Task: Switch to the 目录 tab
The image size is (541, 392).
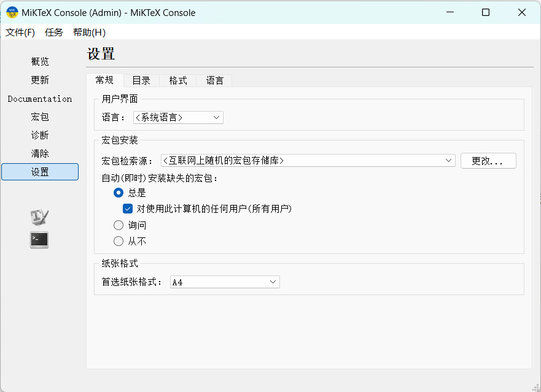Action: 141,80
